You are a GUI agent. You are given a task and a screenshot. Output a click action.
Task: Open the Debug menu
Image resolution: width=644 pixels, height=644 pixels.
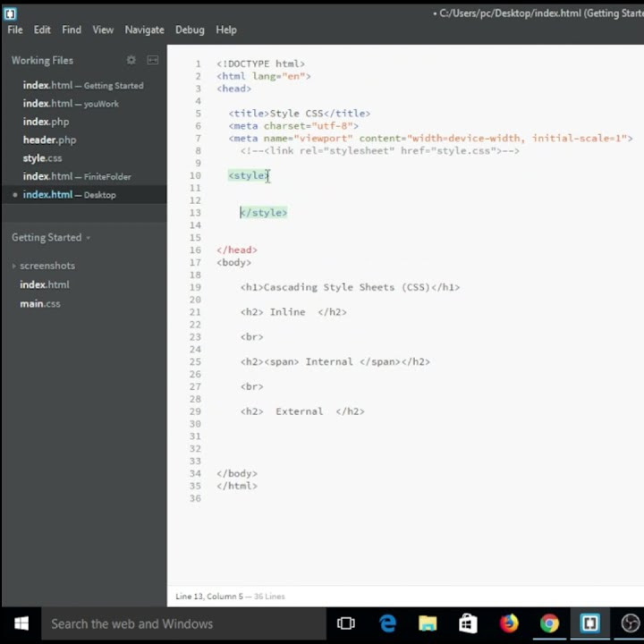[190, 30]
